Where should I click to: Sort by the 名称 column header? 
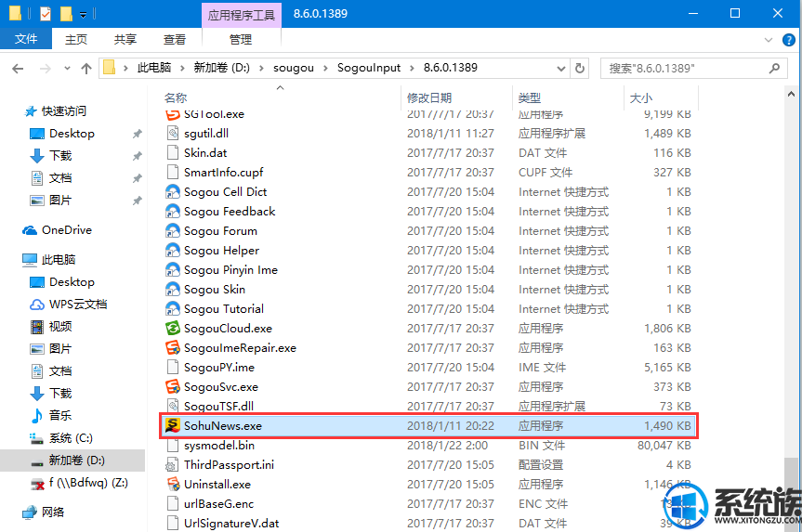pos(176,97)
